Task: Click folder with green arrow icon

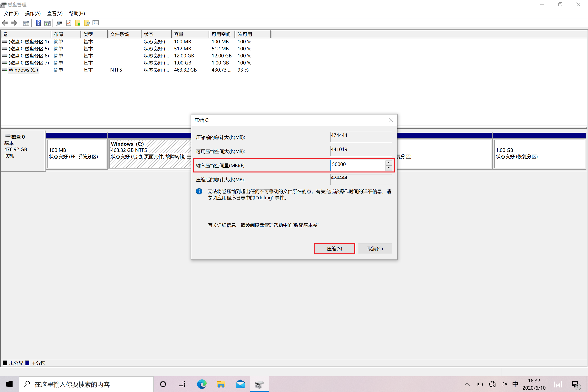Action: pos(78,23)
